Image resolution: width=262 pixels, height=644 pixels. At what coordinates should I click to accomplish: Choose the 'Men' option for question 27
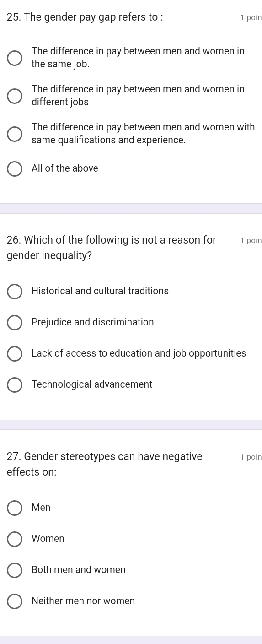click(15, 508)
